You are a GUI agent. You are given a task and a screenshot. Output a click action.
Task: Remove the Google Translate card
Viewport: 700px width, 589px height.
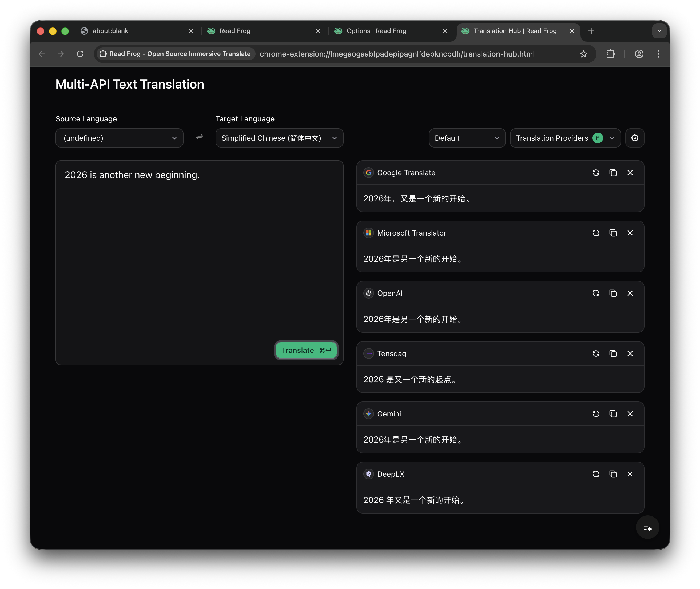click(x=630, y=173)
